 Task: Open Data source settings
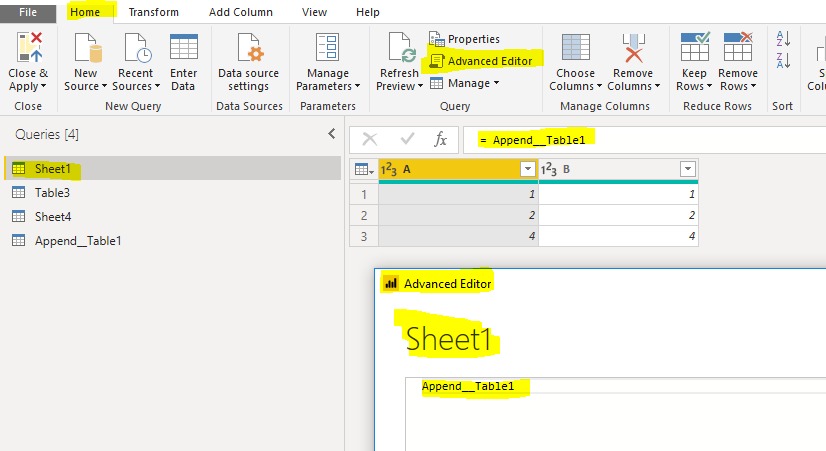pyautogui.click(x=249, y=62)
